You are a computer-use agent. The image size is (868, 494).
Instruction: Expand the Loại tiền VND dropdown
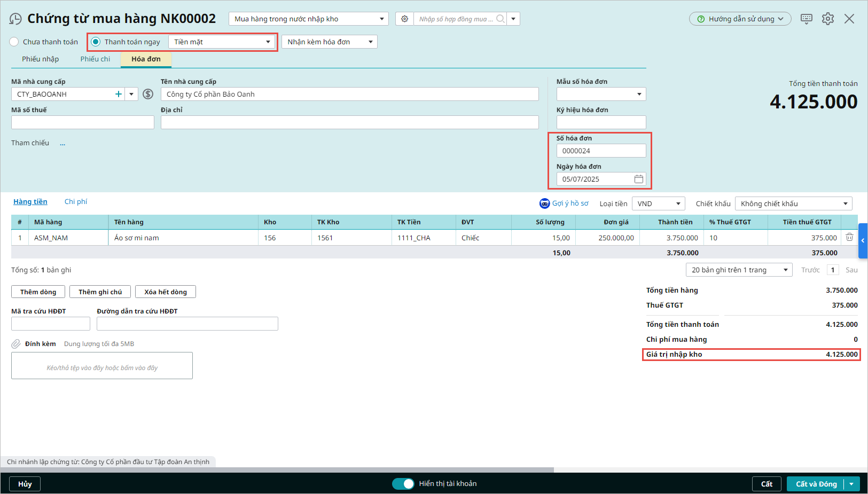click(658, 203)
